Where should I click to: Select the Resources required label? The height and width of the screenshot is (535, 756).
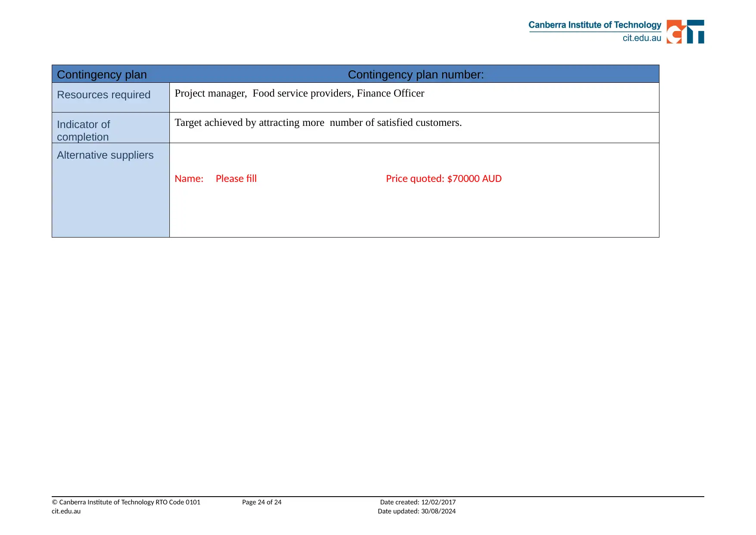click(x=103, y=95)
